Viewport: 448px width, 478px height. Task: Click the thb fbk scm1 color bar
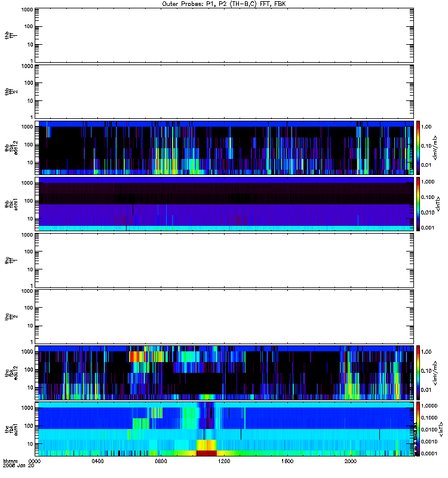(418, 204)
